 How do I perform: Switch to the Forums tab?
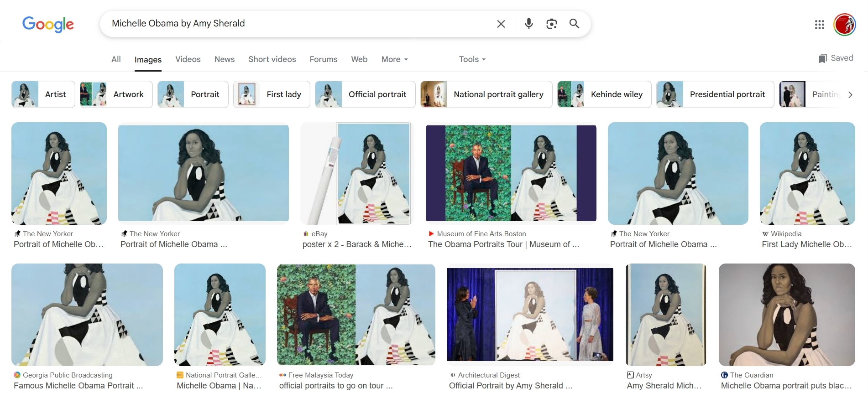(x=324, y=59)
